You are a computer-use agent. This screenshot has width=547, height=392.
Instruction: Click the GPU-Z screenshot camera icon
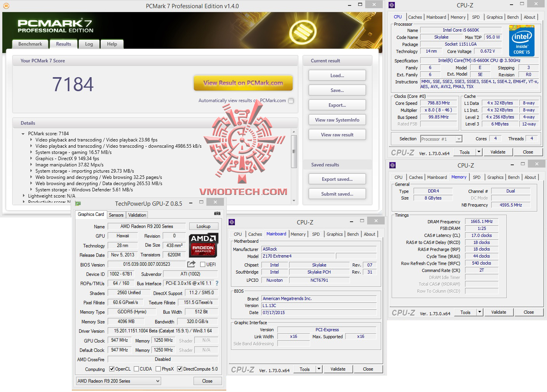coord(217,214)
